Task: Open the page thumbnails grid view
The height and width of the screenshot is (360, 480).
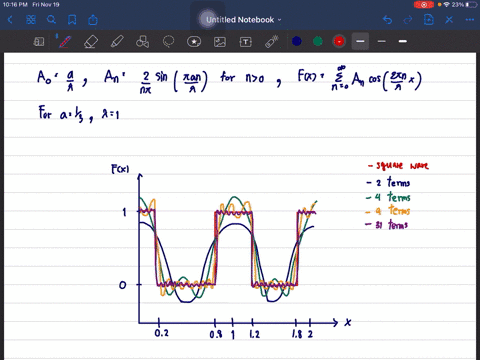Action: [31, 20]
